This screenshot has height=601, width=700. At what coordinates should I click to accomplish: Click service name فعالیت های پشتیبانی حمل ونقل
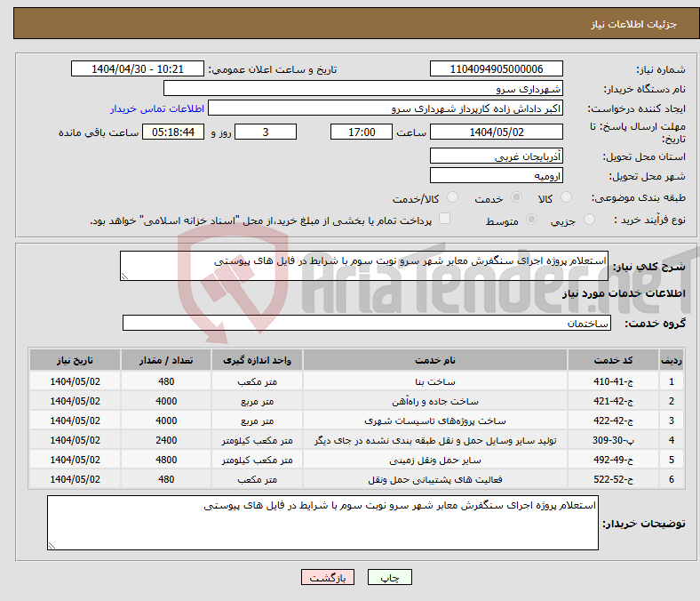pos(435,479)
